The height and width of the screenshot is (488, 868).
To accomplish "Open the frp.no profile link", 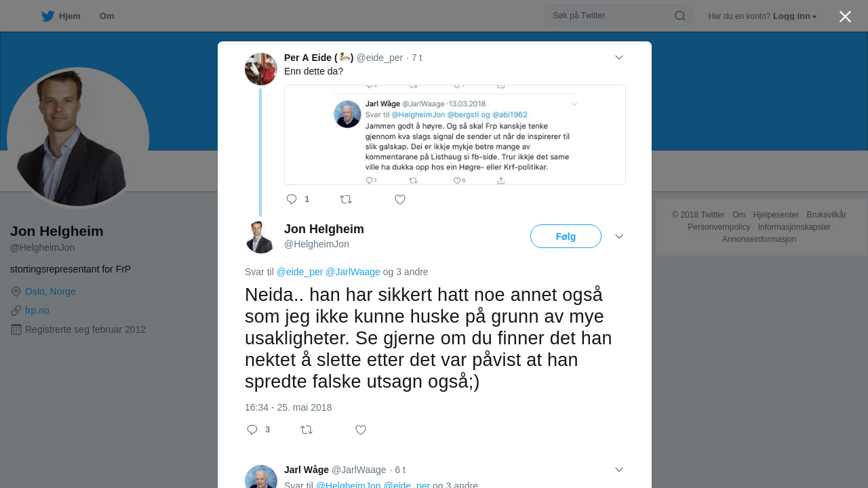I will (37, 310).
